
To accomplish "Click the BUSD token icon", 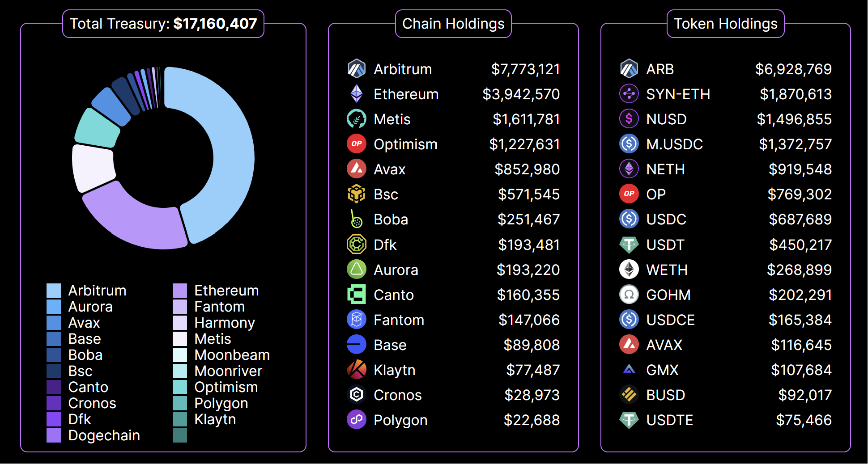I will [629, 395].
